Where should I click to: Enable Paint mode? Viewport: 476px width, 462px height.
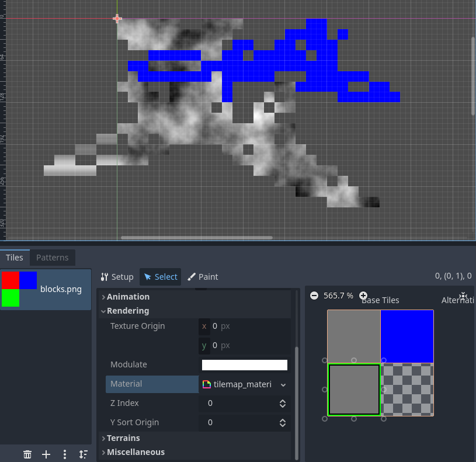[203, 277]
